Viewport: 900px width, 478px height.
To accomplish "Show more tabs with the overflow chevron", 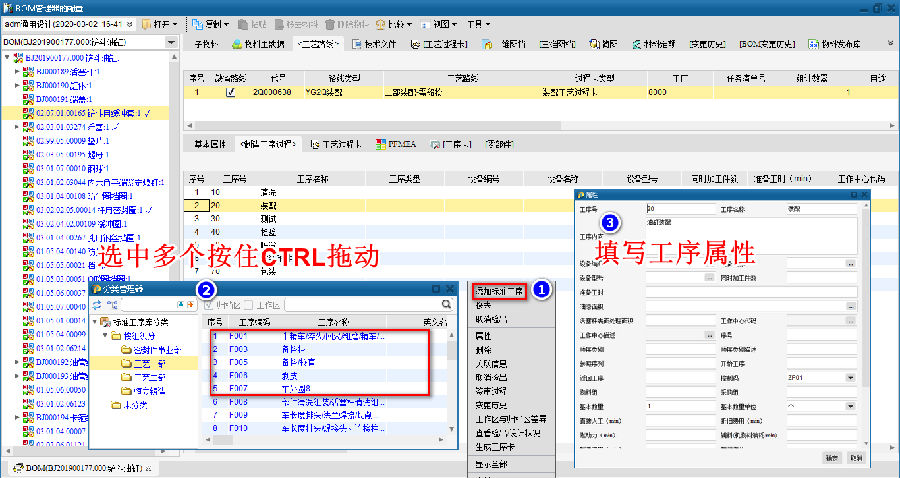I will point(890,43).
